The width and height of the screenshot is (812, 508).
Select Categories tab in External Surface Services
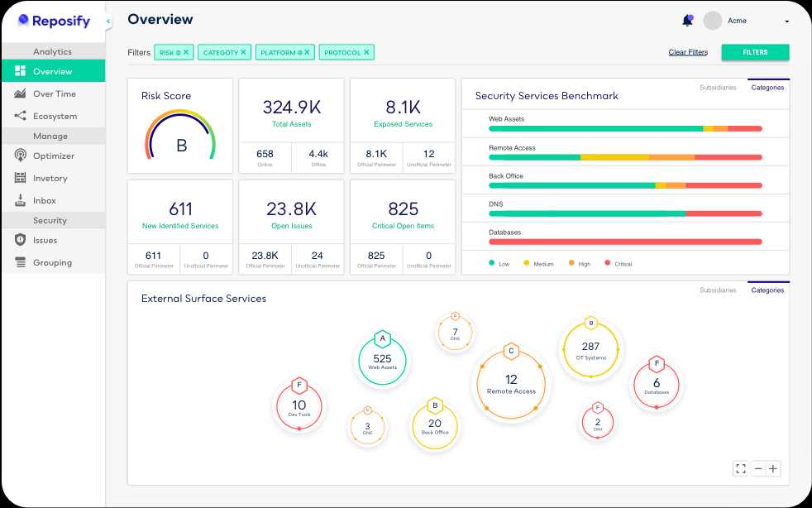pos(767,290)
